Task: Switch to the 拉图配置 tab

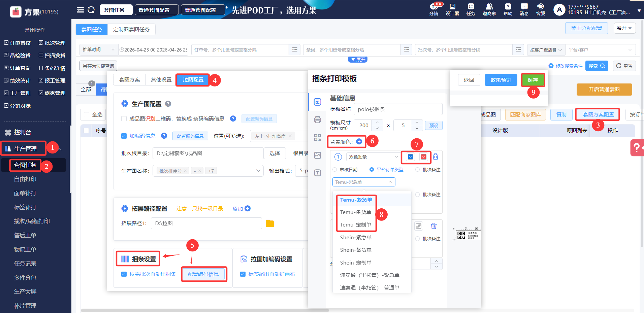Action: tap(193, 80)
